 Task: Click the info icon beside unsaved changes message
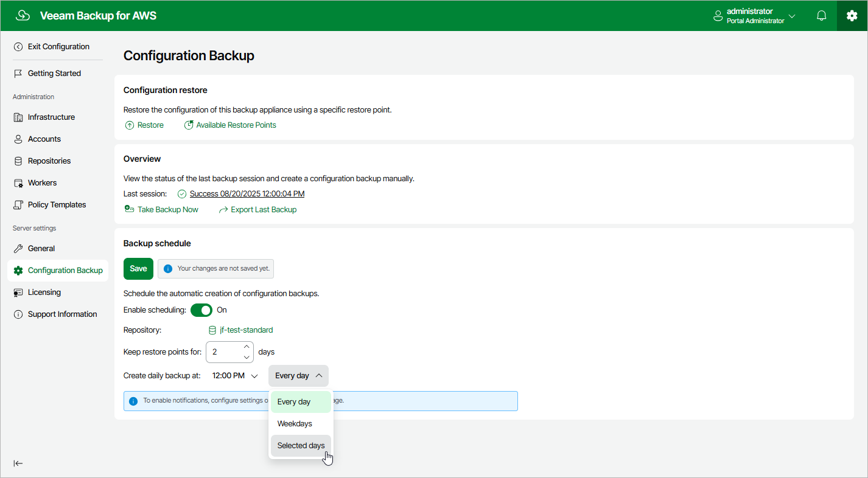coord(168,268)
